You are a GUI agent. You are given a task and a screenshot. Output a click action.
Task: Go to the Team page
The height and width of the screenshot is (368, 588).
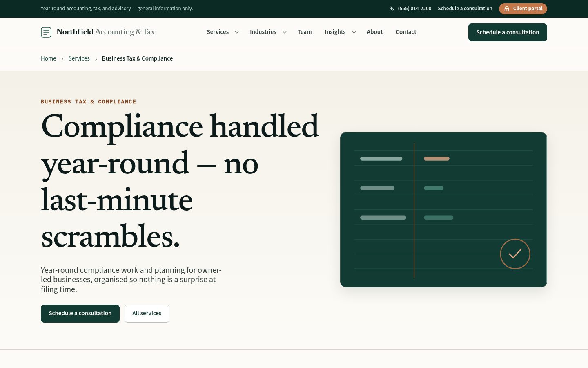click(305, 32)
